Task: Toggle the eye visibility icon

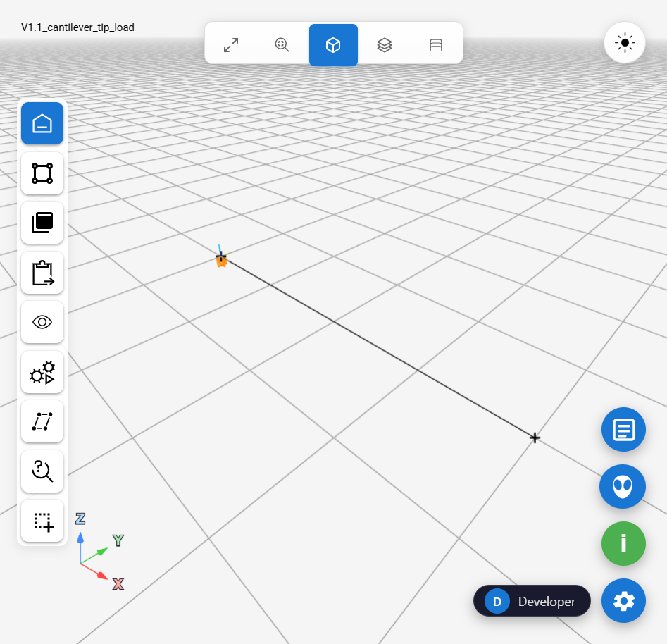Action: pyautogui.click(x=42, y=322)
